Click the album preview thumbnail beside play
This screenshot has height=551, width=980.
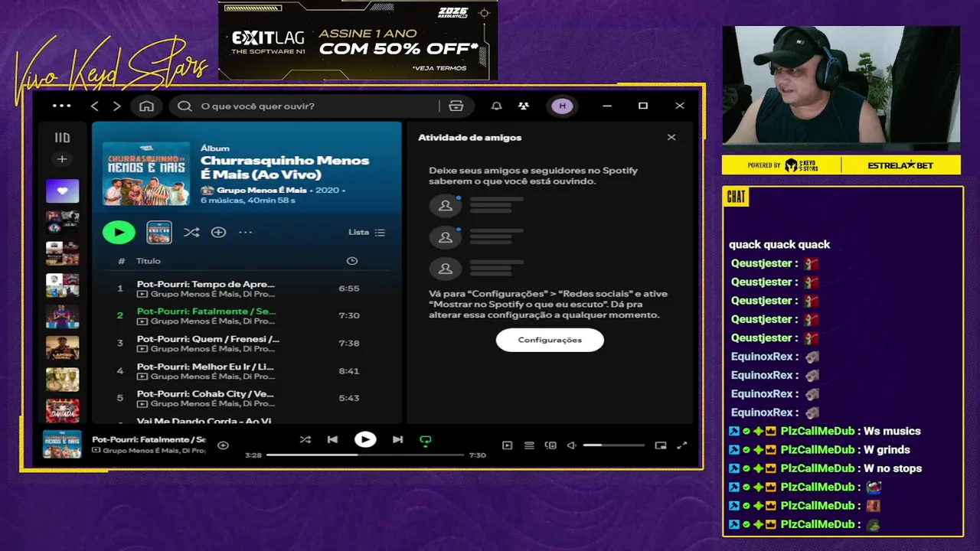coord(159,232)
